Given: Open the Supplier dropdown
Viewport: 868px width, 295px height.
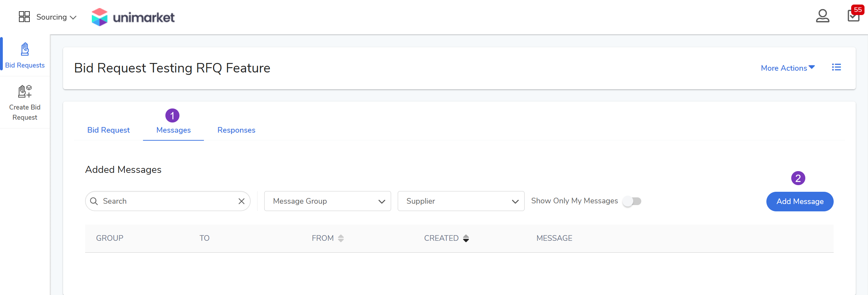Looking at the screenshot, I should click(461, 201).
